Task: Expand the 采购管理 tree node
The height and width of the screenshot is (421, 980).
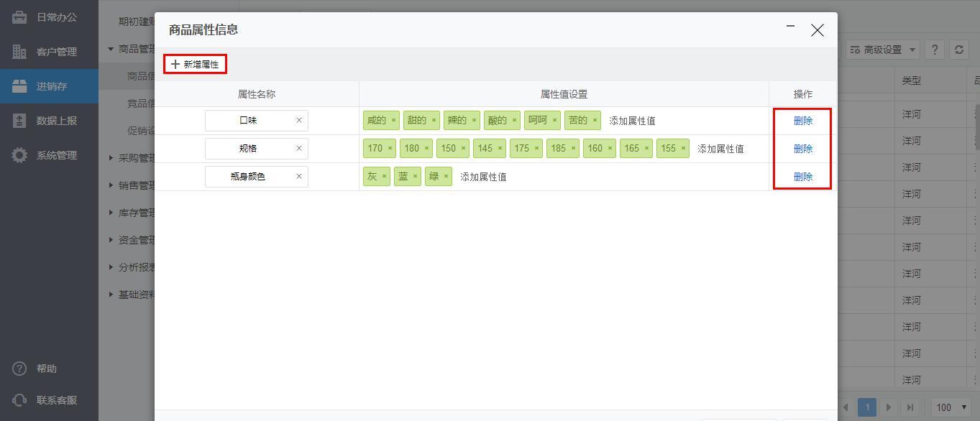Action: [x=111, y=158]
